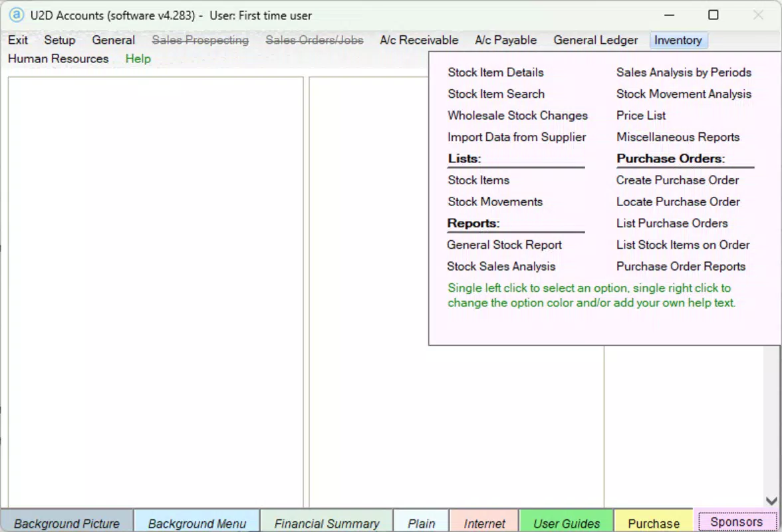Click the Purchase Orders: section heading
782x532 pixels.
coord(671,158)
